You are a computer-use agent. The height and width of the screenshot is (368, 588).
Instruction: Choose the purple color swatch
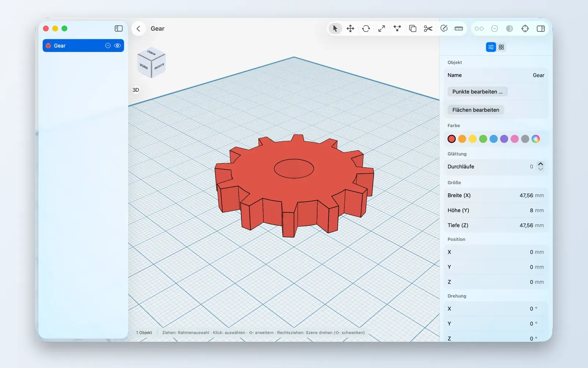tap(504, 139)
